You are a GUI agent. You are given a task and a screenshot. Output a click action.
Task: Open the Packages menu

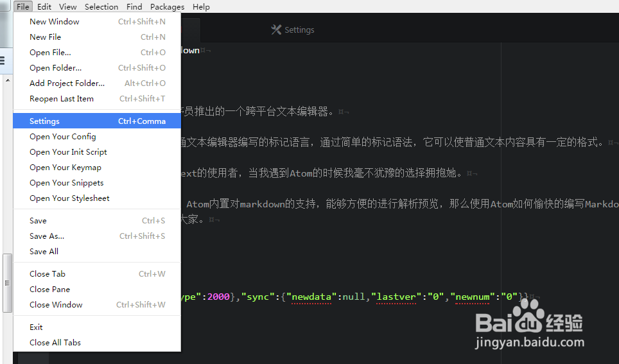167,6
